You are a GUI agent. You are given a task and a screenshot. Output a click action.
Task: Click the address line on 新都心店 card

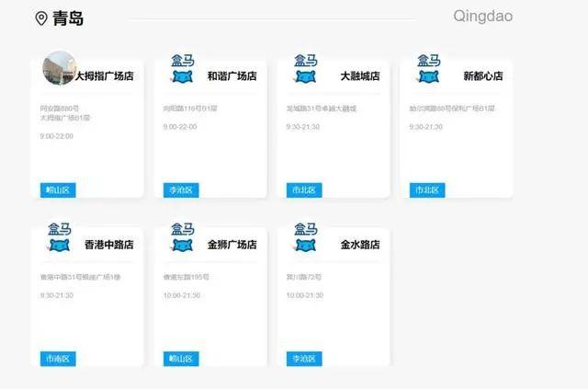(x=452, y=109)
